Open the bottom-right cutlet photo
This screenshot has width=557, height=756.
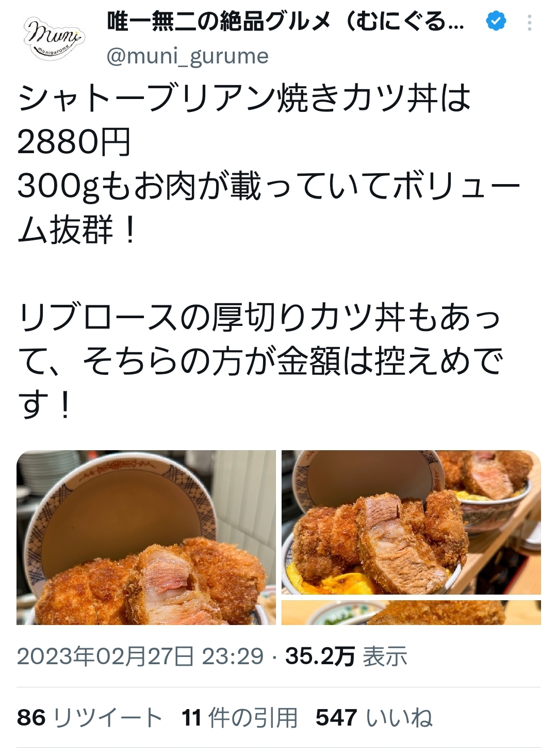[x=411, y=613]
